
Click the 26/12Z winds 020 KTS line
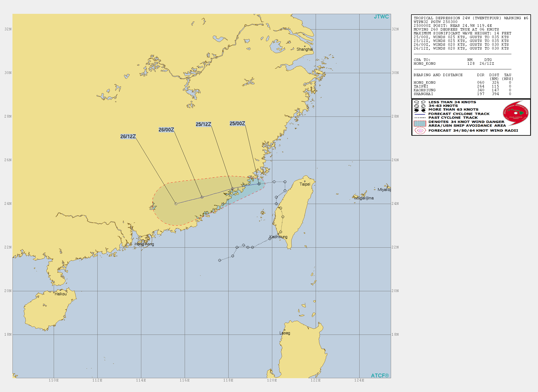tap(461, 48)
